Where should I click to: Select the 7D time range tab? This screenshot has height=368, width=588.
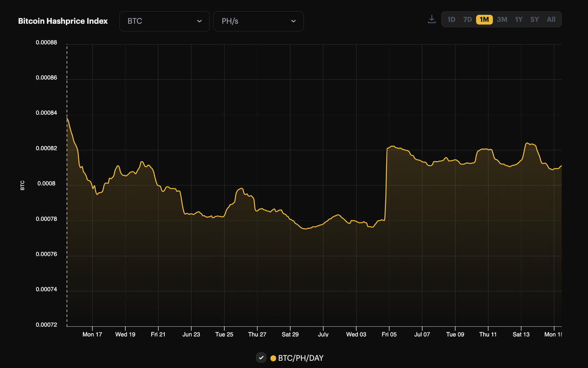coord(467,19)
